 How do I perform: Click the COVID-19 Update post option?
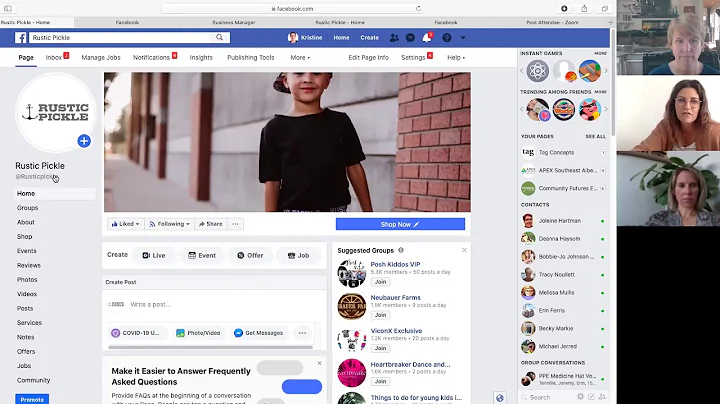coord(136,333)
